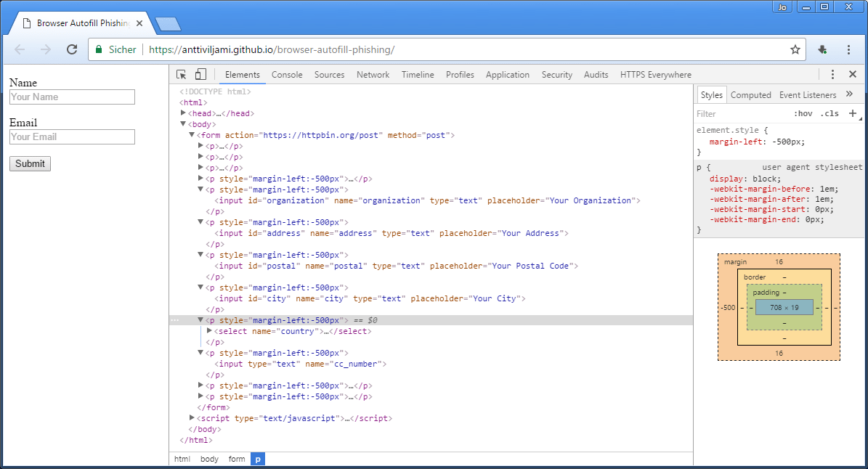The width and height of the screenshot is (868, 469).
Task: Select the inspect element picker icon
Action: (181, 75)
